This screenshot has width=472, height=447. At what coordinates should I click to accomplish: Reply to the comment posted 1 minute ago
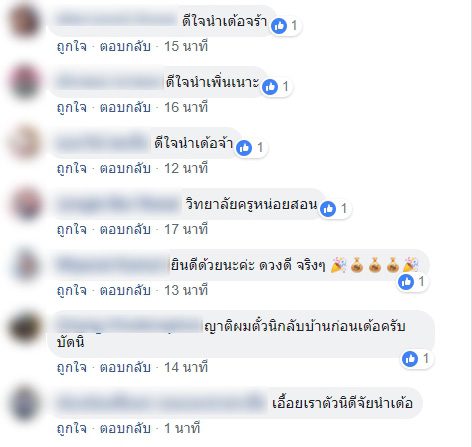pyautogui.click(x=125, y=428)
